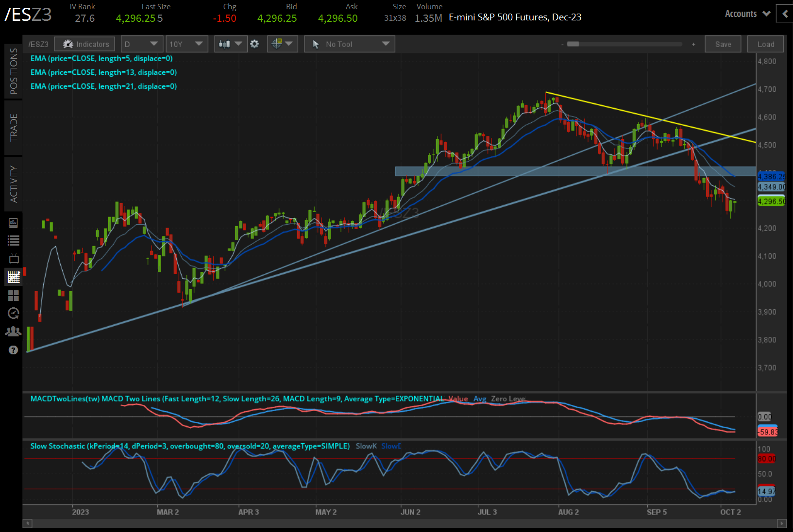Click the Save button
793x532 pixels.
coord(723,44)
